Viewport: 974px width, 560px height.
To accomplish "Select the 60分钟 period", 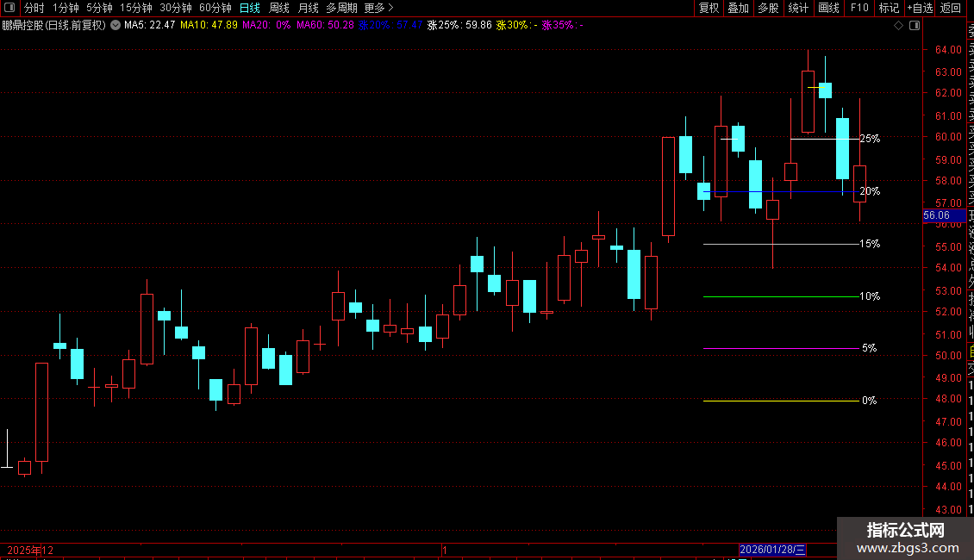I will (215, 8).
